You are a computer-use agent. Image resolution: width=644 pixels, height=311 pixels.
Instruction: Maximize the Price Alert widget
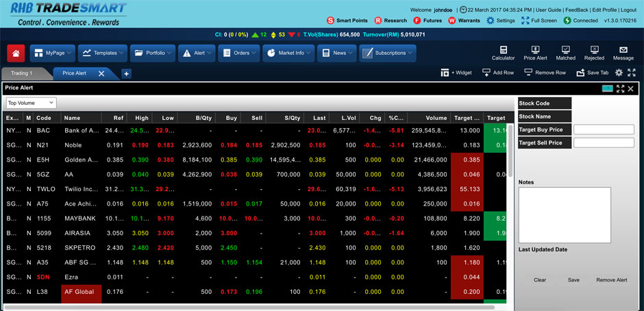pyautogui.click(x=621, y=88)
